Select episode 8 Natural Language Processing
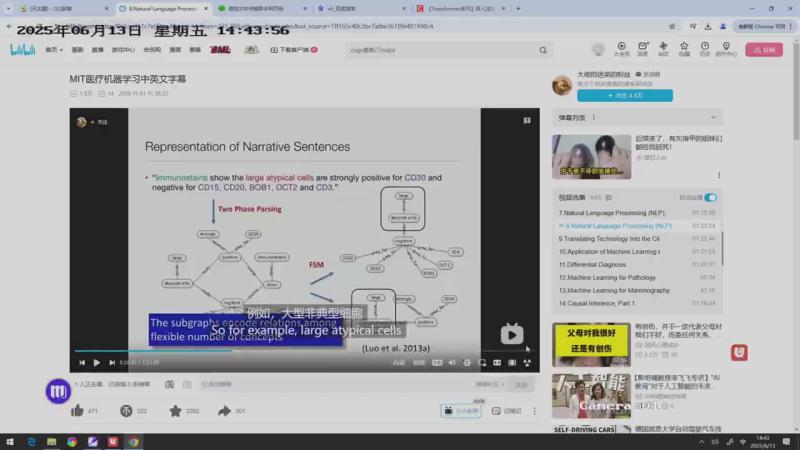Image resolution: width=800 pixels, height=450 pixels. click(637, 226)
